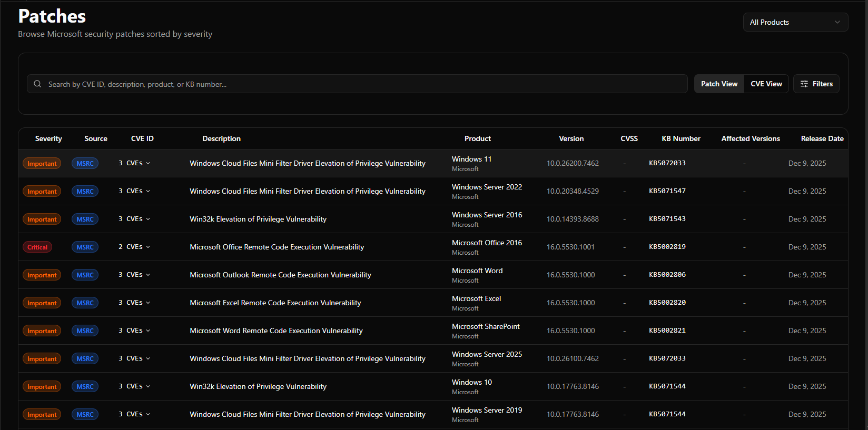Click Microsoft Excel Remote Code Execution Vulnerability description
This screenshot has height=430, width=868.
click(x=275, y=303)
